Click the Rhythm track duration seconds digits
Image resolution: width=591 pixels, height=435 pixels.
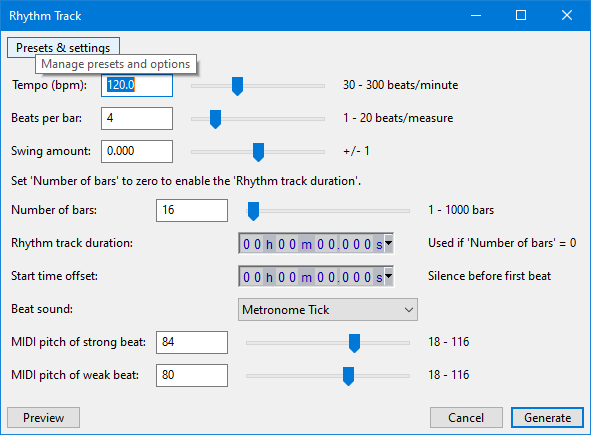coord(345,244)
